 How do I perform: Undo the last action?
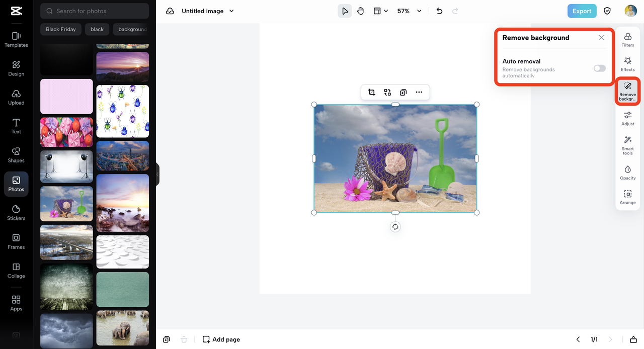coord(439,11)
